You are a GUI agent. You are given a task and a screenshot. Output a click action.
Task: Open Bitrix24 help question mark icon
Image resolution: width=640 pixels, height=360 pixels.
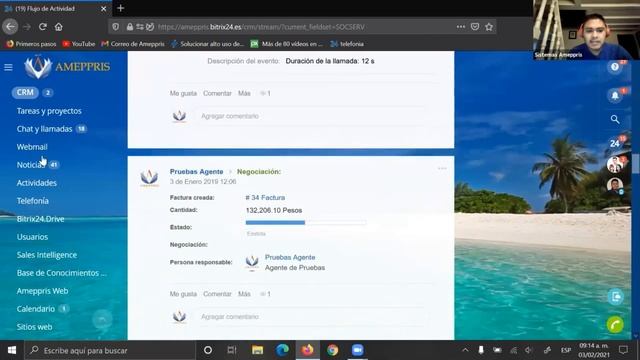[615, 67]
